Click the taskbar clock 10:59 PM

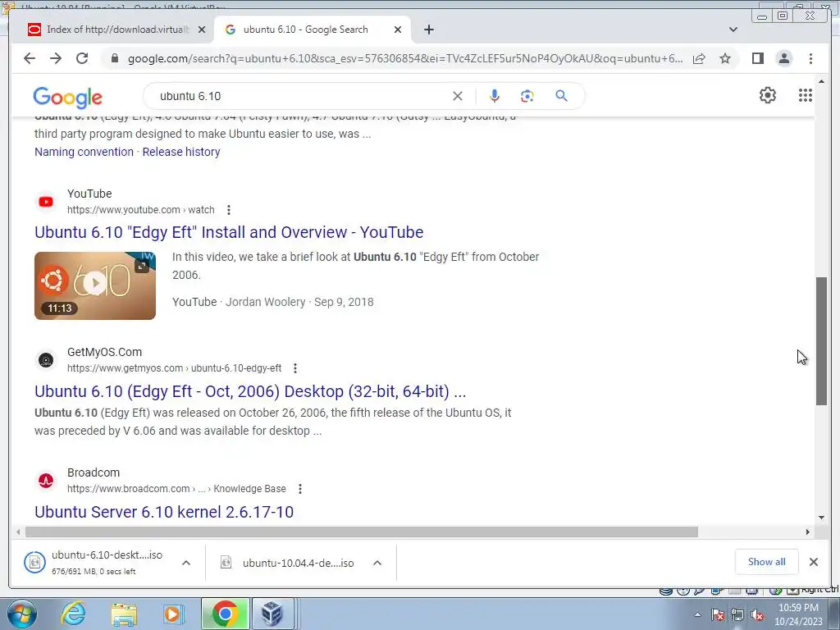point(798,614)
